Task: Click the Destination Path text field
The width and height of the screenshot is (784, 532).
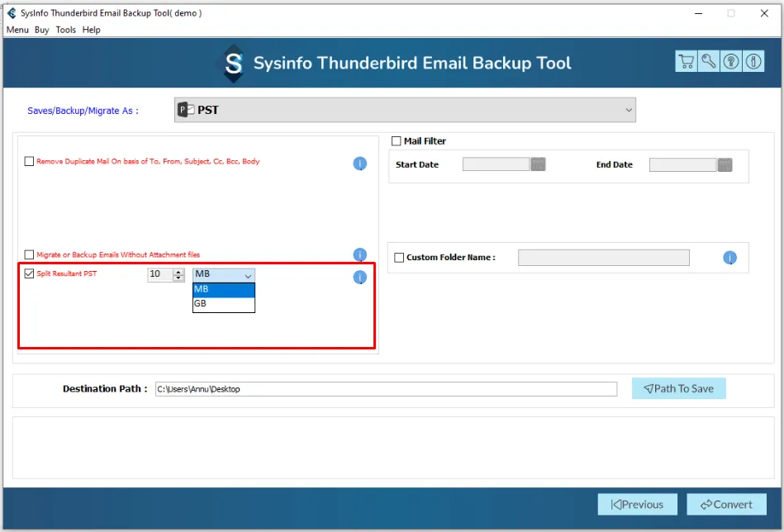Action: (386, 389)
